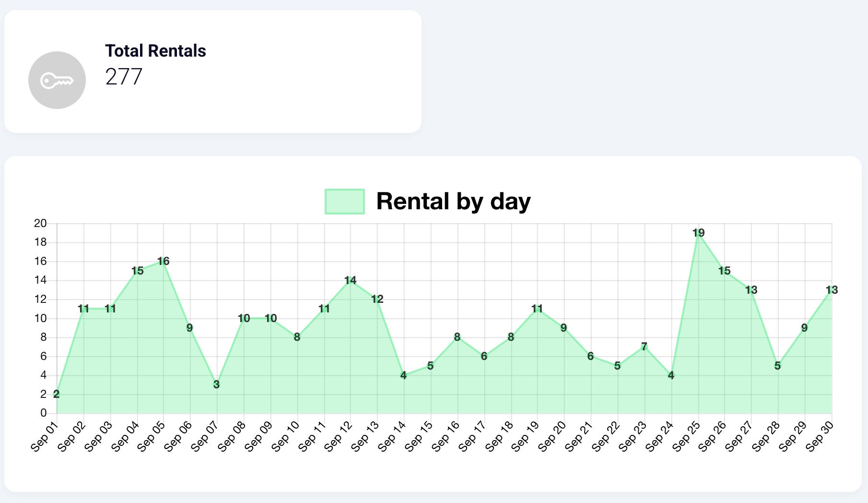
Task: Click the data point labeled 7
Action: [644, 347]
